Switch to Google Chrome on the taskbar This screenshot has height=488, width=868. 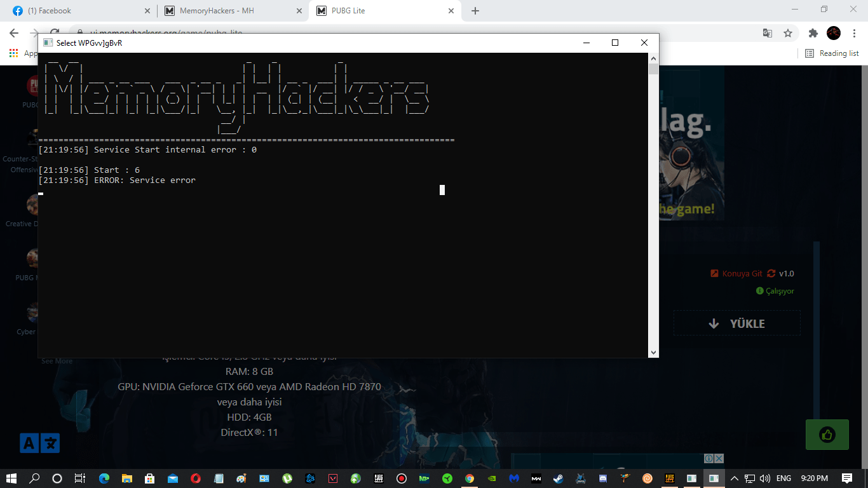coord(470,478)
